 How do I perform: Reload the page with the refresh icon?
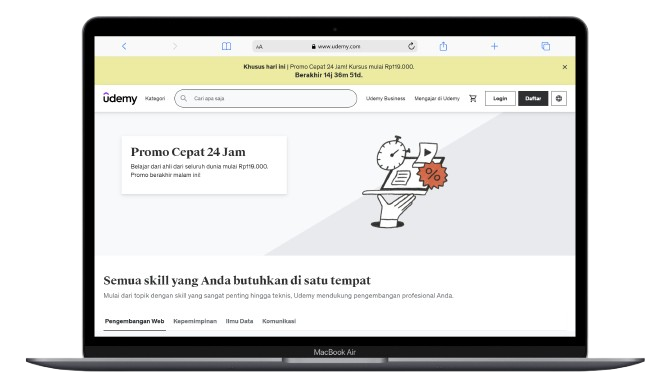pos(411,46)
